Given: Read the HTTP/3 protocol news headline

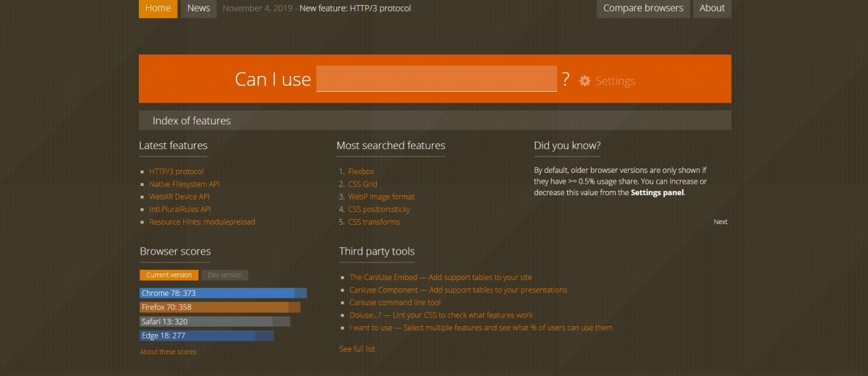Looking at the screenshot, I should [355, 9].
